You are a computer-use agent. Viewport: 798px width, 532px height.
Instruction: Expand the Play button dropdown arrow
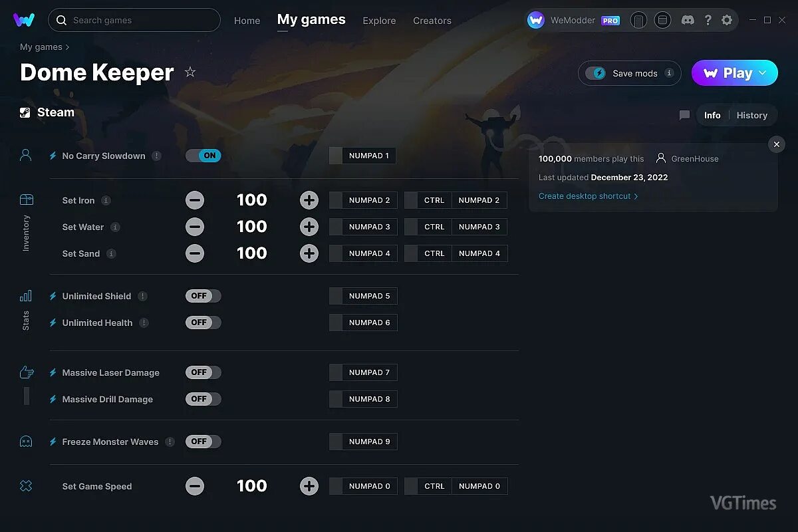click(763, 73)
